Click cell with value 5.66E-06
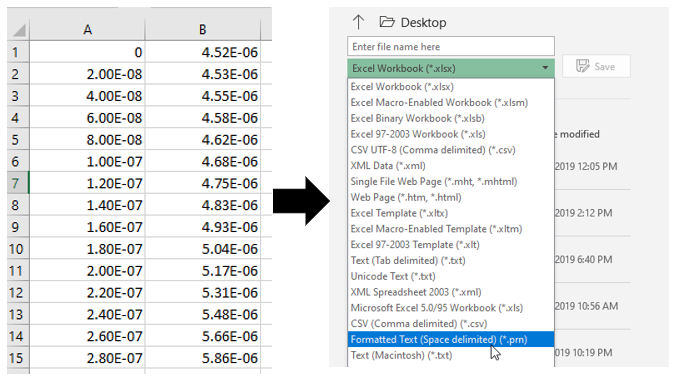Image resolution: width=679 pixels, height=379 pixels. [x=203, y=336]
